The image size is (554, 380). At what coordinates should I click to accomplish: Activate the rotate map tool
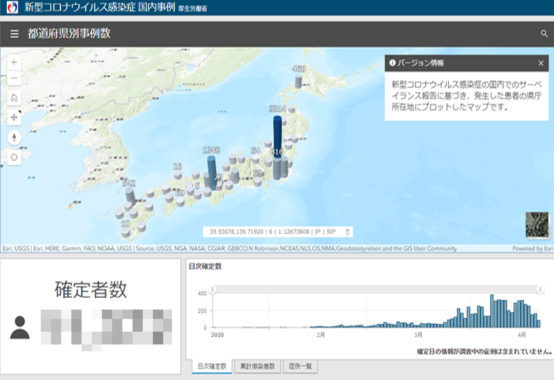point(14,157)
